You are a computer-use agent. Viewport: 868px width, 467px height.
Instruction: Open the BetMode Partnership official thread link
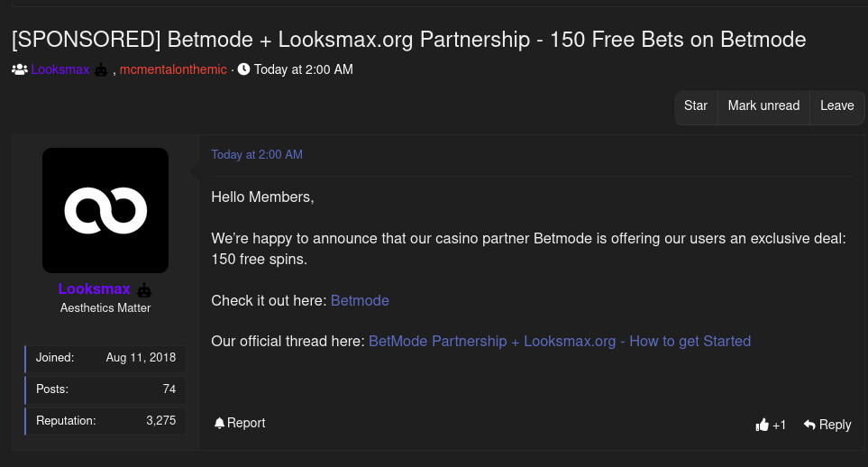(x=560, y=341)
